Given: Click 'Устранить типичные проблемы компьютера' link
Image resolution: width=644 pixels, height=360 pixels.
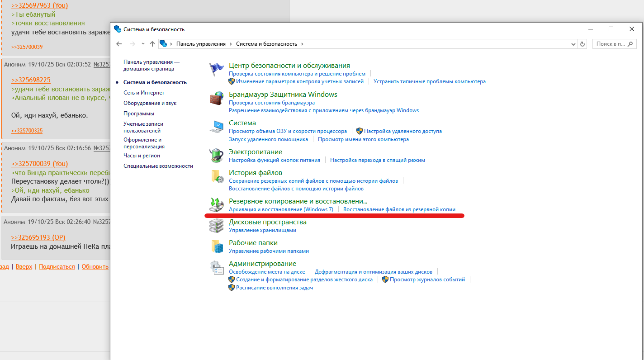Looking at the screenshot, I should click(x=430, y=81).
